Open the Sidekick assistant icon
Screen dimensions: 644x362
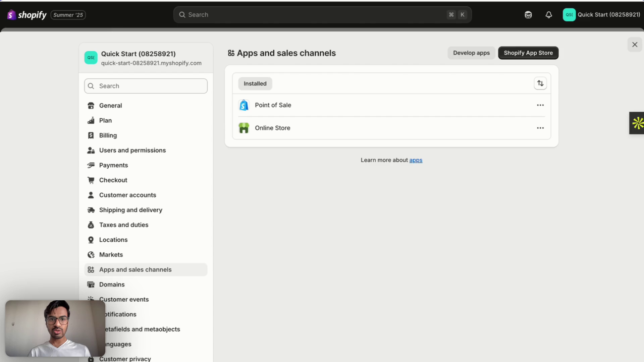[528, 15]
